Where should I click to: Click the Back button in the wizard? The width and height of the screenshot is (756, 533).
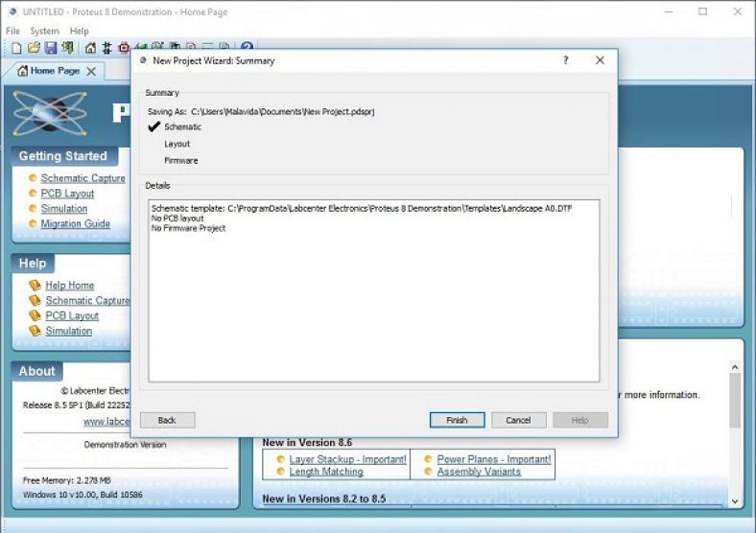coord(167,420)
